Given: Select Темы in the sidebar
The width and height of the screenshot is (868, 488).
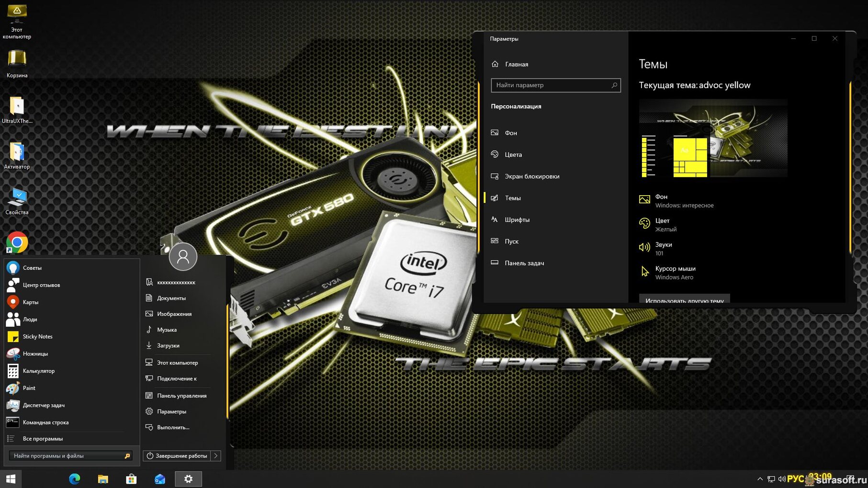Looking at the screenshot, I should coord(555,198).
